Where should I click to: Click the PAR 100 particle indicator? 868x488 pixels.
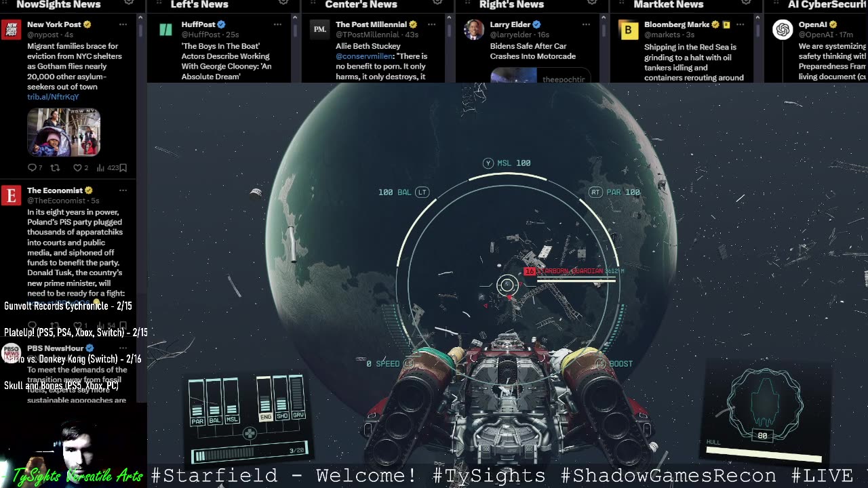[615, 192]
